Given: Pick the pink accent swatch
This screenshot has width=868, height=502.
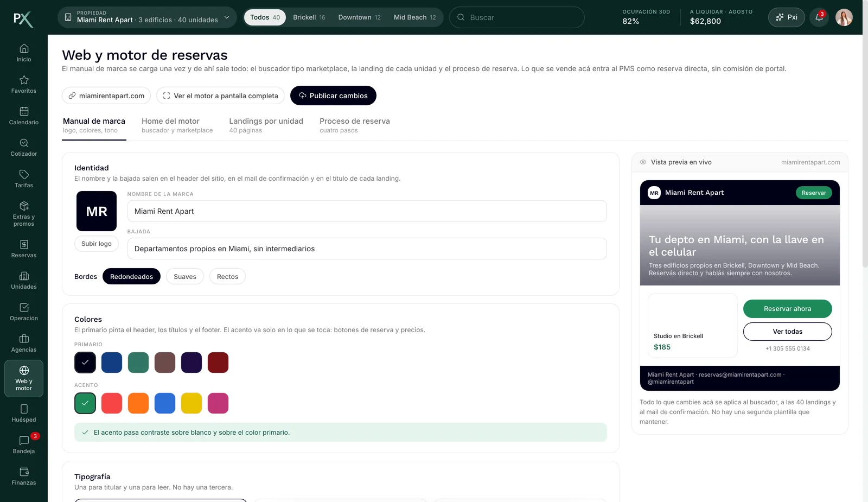Looking at the screenshot, I should click(x=218, y=403).
